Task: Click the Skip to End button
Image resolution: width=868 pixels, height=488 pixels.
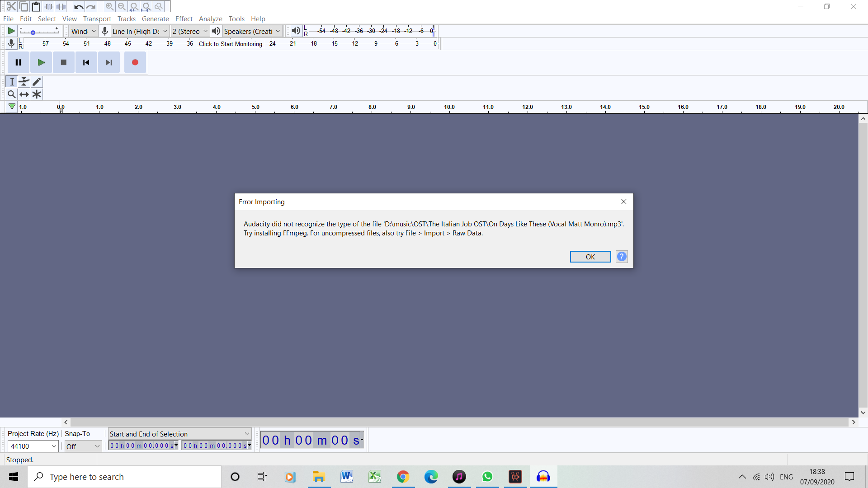Action: point(109,62)
